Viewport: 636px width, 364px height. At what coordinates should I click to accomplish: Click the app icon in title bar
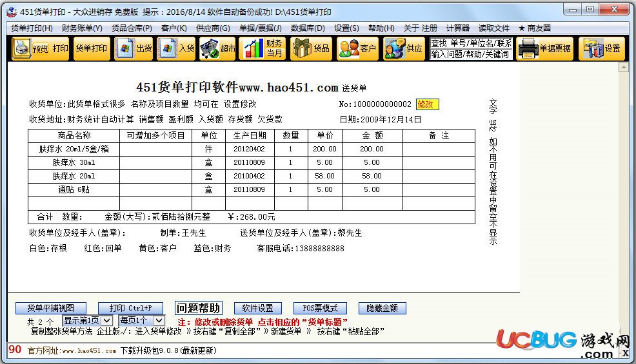pyautogui.click(x=12, y=12)
